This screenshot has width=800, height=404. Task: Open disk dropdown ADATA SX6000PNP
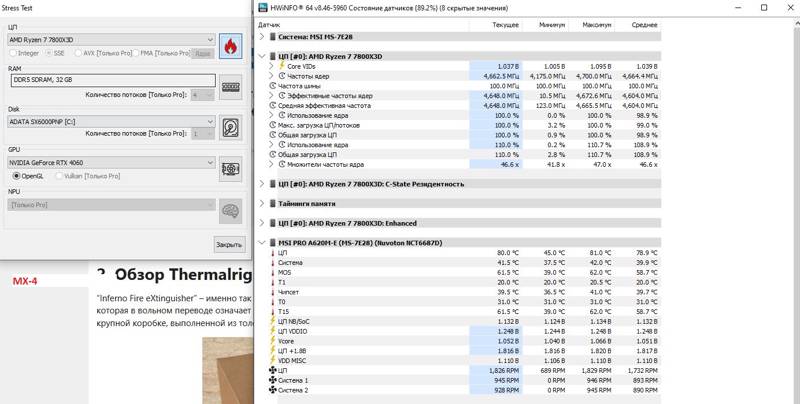111,122
